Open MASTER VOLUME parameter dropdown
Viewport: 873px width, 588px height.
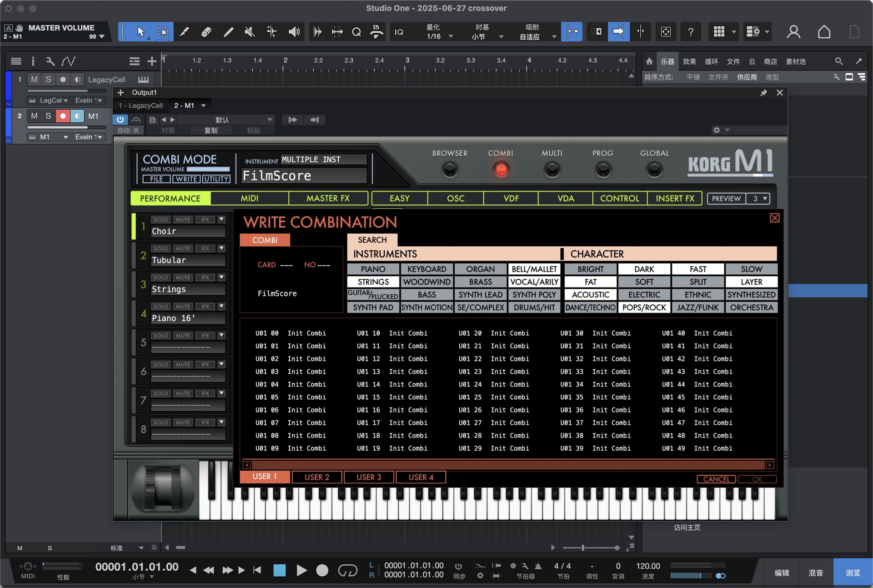tap(102, 36)
